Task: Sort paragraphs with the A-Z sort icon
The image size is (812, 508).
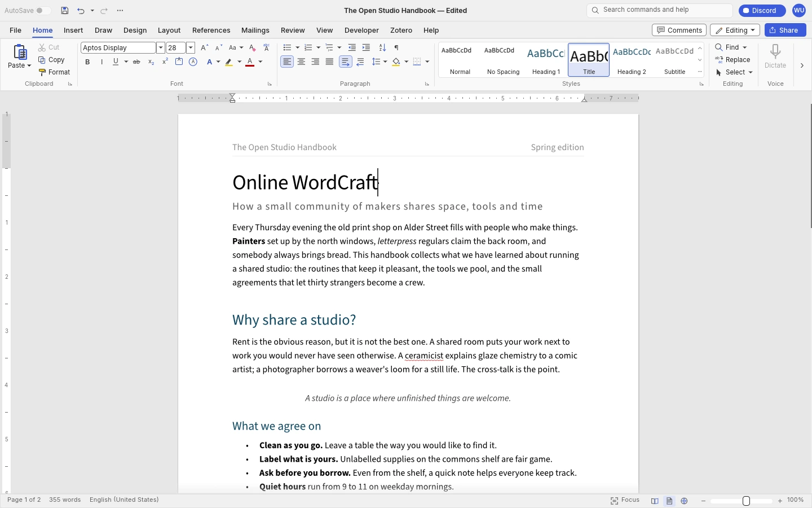Action: [x=382, y=47]
